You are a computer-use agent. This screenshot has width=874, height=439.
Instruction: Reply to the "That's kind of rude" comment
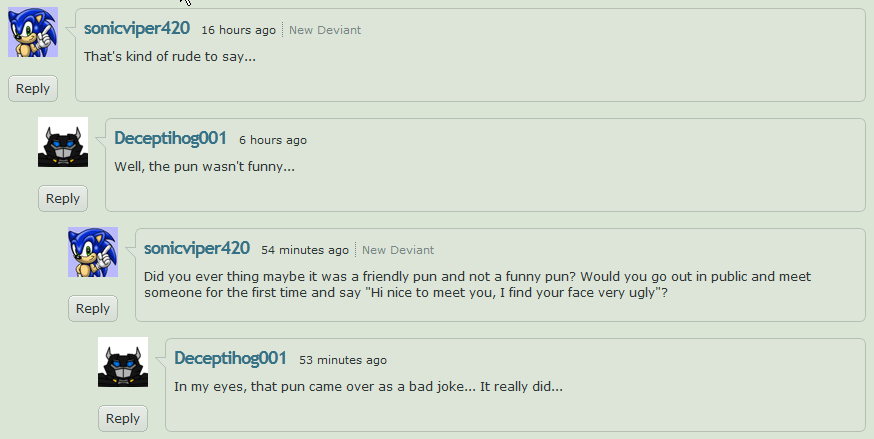click(33, 89)
